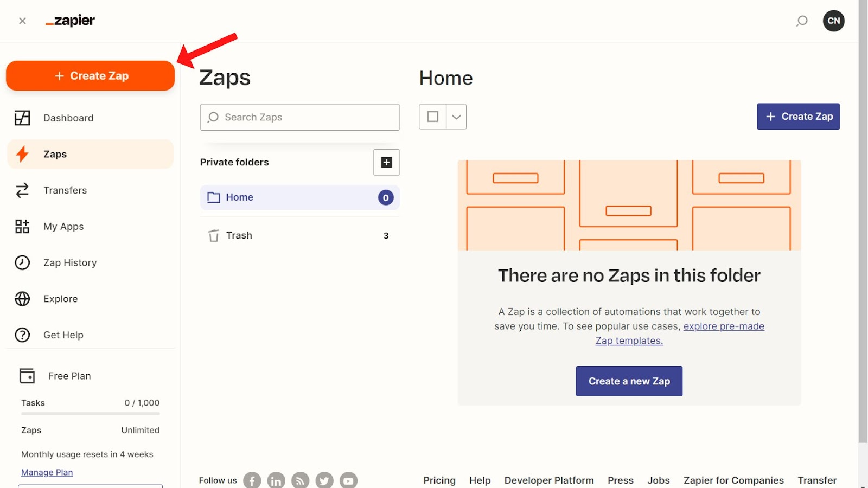This screenshot has height=488, width=868.
Task: Click the Create a new Zap button
Action: 629,381
